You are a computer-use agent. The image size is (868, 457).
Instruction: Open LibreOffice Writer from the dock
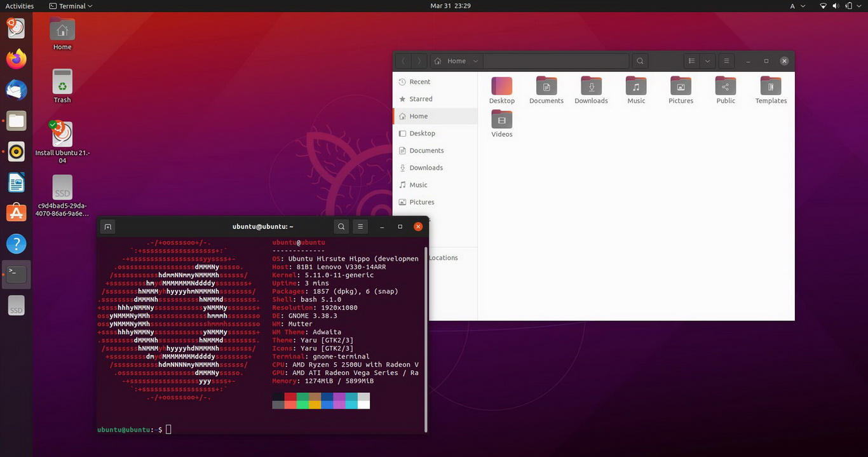(17, 182)
